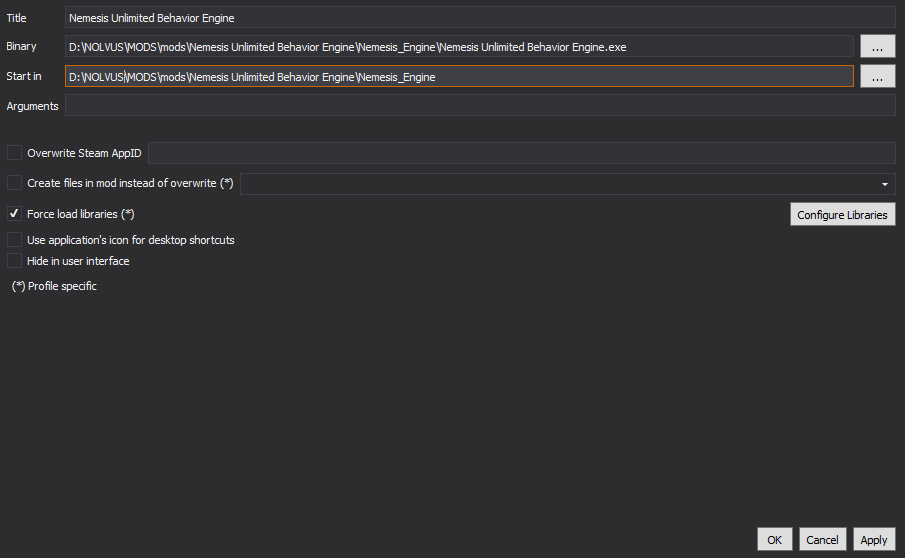
Task: Apply the executable changes
Action: click(874, 540)
